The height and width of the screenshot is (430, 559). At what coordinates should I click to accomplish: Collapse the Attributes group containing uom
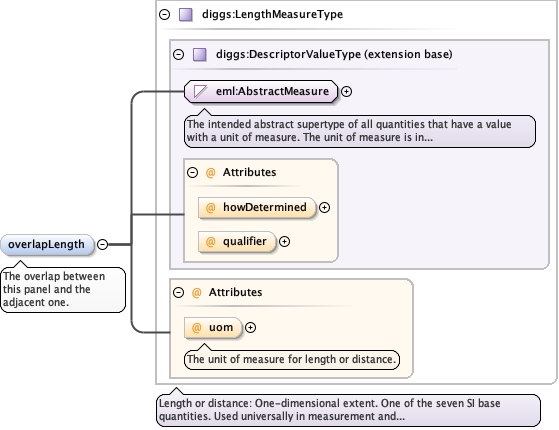(x=178, y=293)
